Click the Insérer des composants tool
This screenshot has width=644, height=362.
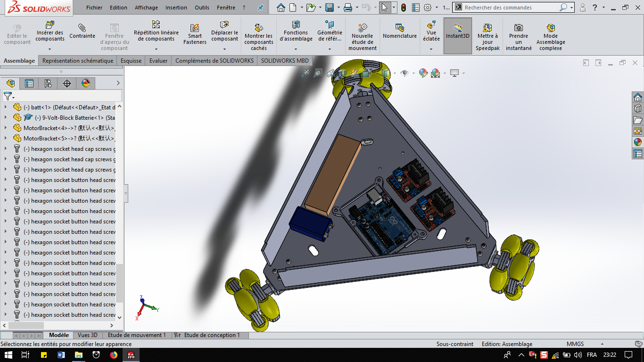point(50,32)
